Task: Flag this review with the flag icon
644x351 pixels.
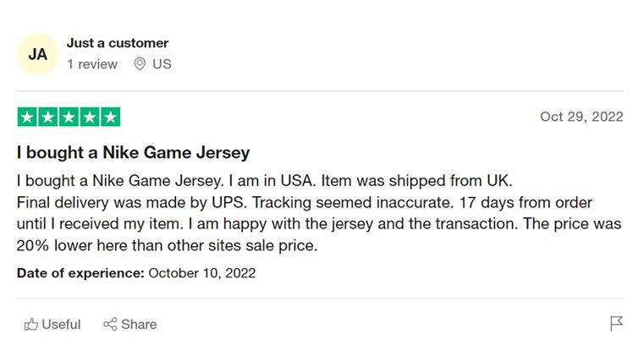Action: pos(616,323)
